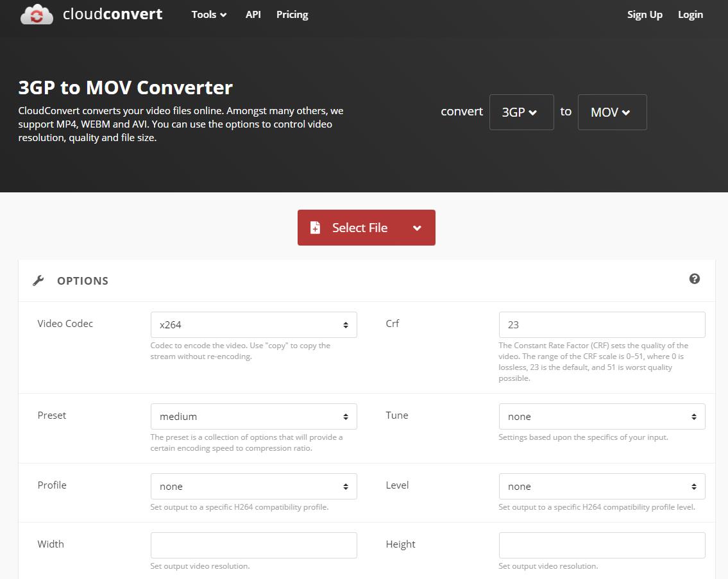The image size is (728, 579).
Task: Open the Video Codec x264 dropdown
Action: [x=253, y=324]
